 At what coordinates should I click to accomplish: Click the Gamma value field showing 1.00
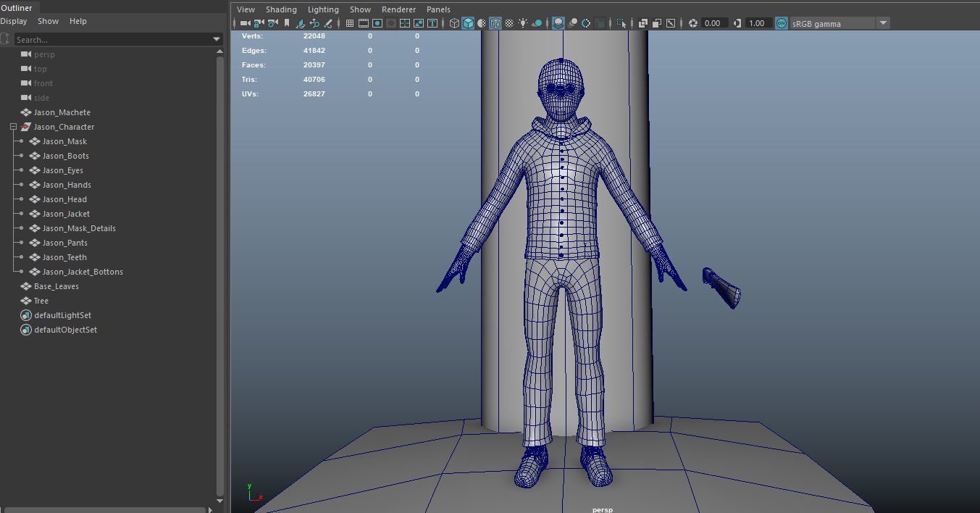[x=758, y=23]
